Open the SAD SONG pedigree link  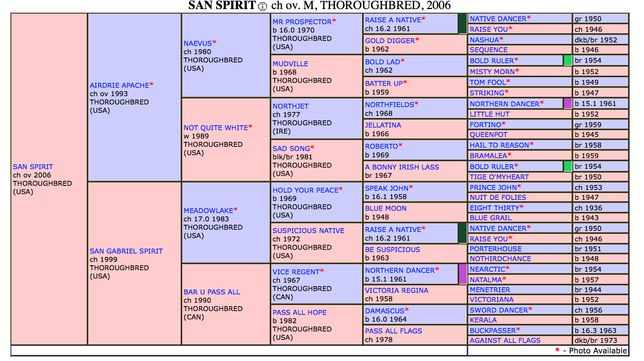(x=291, y=149)
